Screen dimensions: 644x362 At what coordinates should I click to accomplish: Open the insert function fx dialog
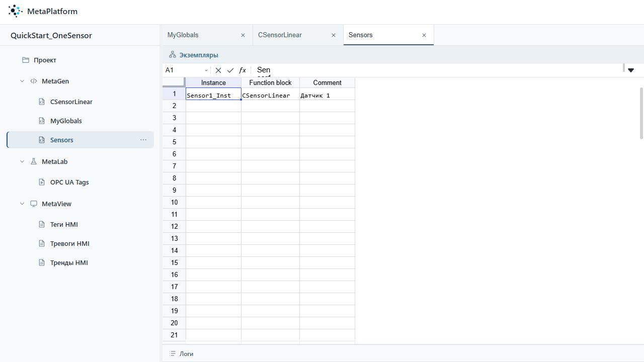(243, 70)
